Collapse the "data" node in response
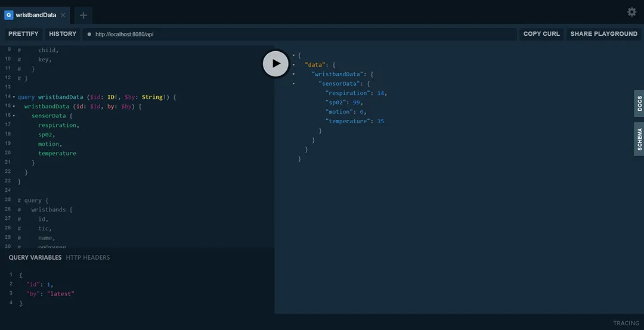Image resolution: width=644 pixels, height=330 pixels. click(293, 65)
